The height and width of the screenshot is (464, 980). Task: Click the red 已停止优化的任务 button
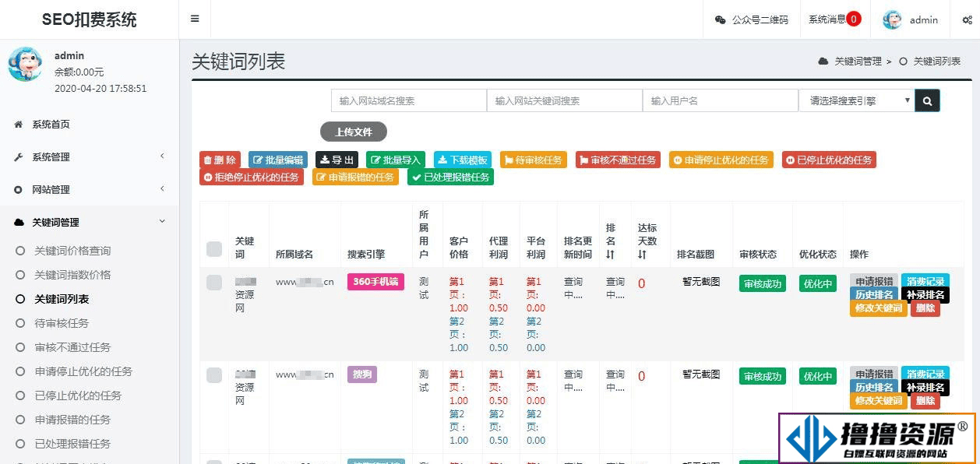(829, 160)
